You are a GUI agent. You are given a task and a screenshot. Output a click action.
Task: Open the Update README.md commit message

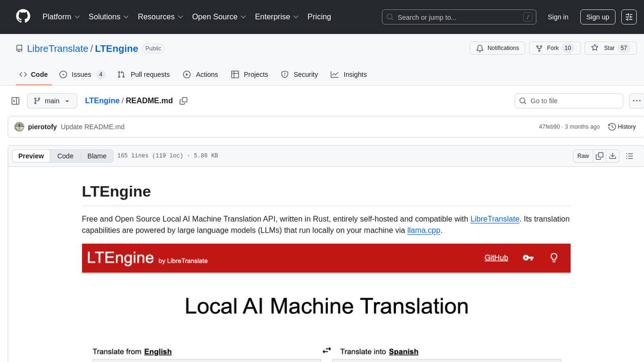(93, 127)
